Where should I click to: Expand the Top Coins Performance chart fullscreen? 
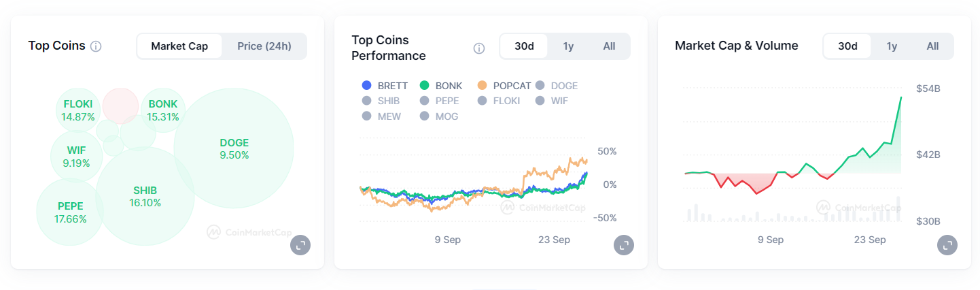coord(623,245)
